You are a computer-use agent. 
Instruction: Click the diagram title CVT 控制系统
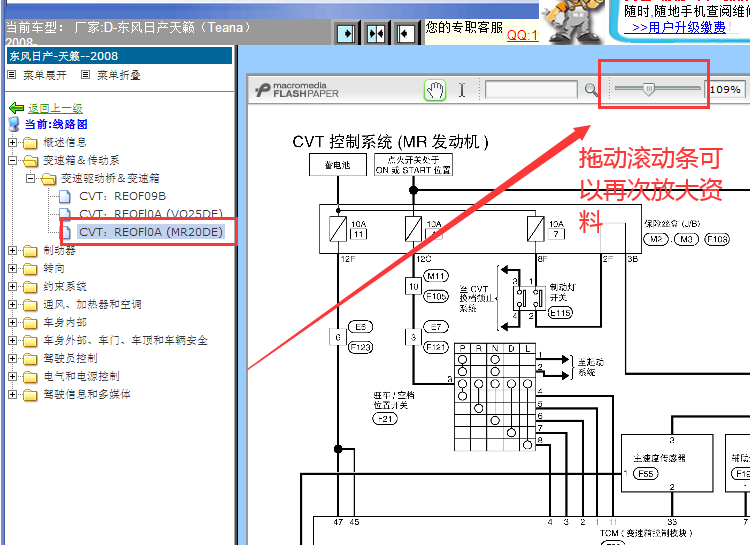coord(390,142)
